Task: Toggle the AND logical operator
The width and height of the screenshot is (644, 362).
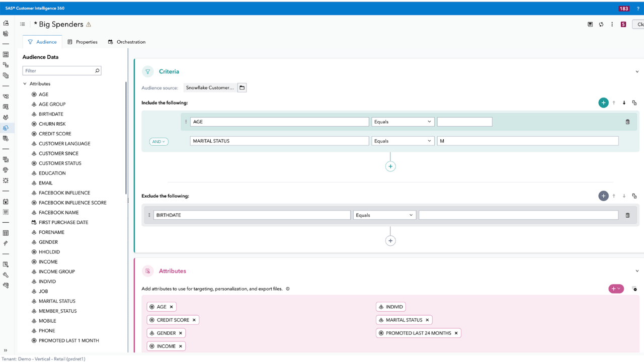Action: click(158, 142)
